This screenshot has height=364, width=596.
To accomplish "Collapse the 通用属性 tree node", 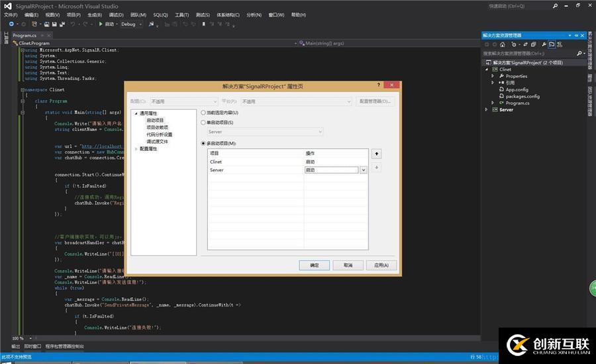I will click(x=136, y=113).
